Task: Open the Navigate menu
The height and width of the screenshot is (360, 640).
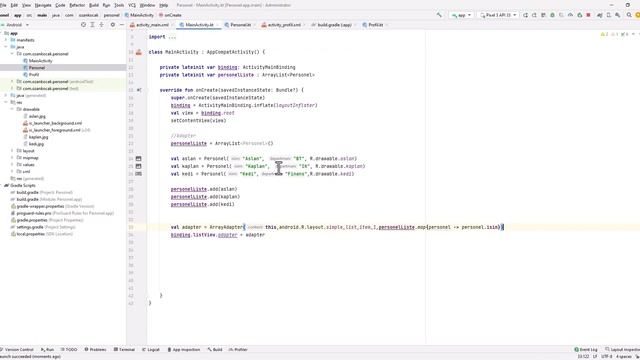Action: coord(43,5)
